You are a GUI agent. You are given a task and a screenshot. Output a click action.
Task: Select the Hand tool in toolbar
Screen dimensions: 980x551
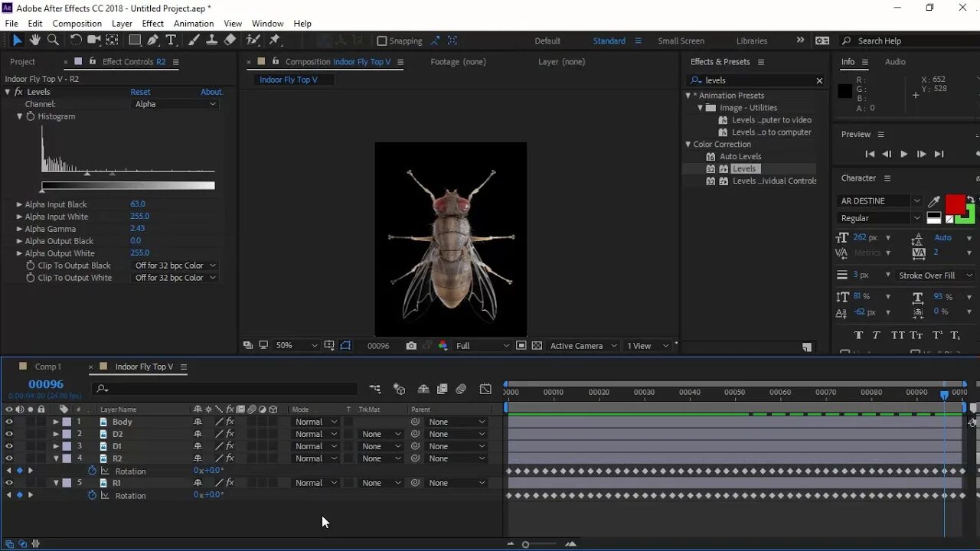coord(35,41)
